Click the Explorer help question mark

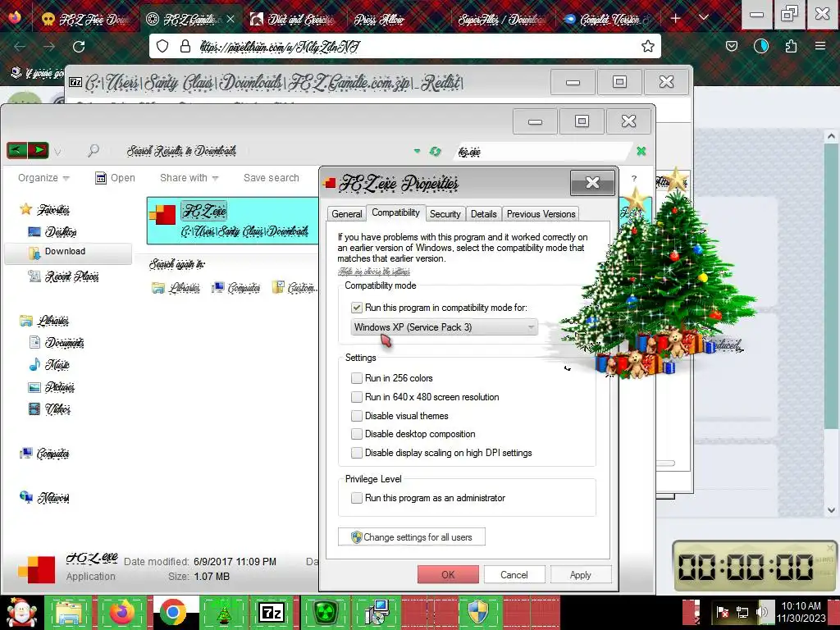coord(634,178)
